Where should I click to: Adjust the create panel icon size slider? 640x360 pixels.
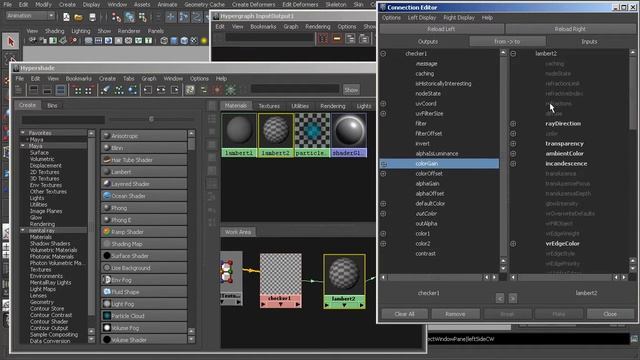(151, 119)
